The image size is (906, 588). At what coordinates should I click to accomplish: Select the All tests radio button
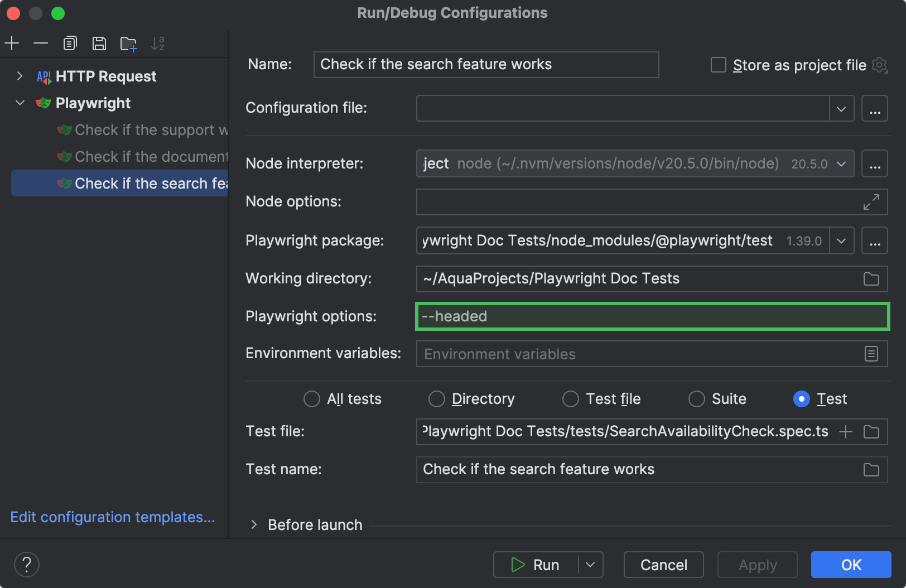coord(311,399)
